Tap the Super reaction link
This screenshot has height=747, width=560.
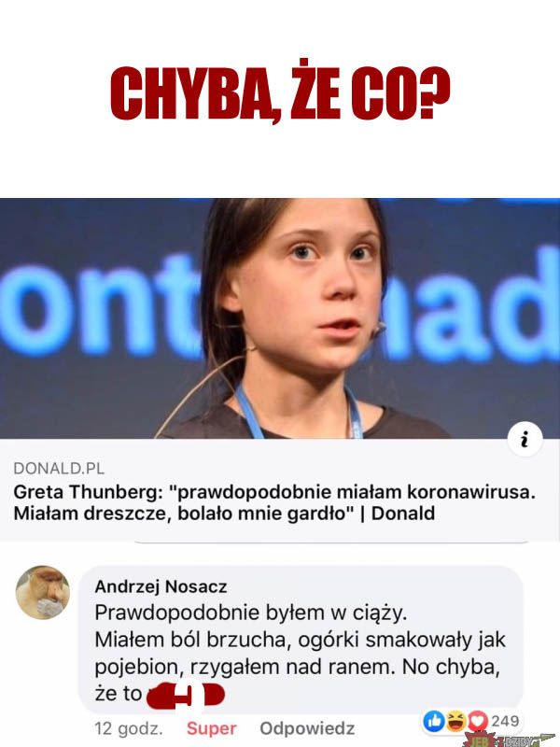point(212,728)
